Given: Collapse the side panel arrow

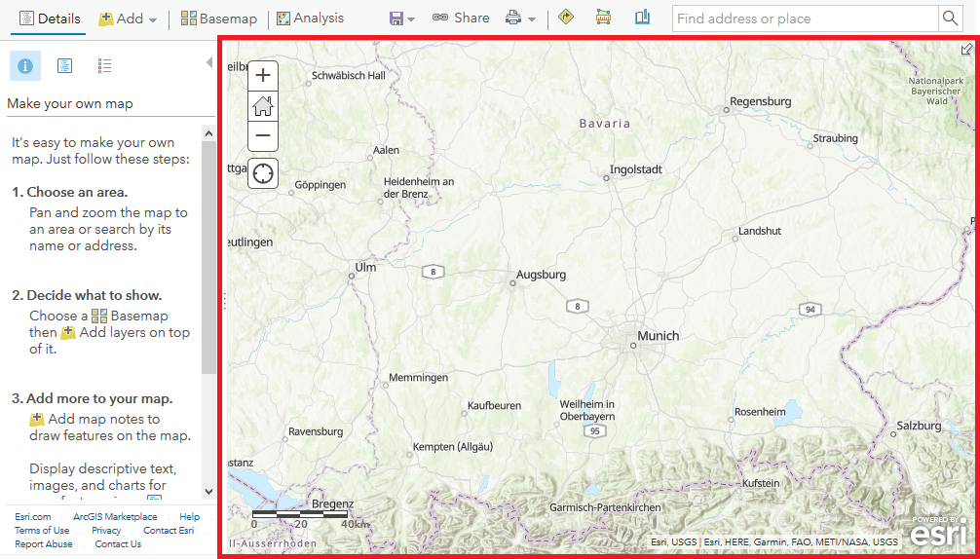Looking at the screenshot, I should pos(209,62).
